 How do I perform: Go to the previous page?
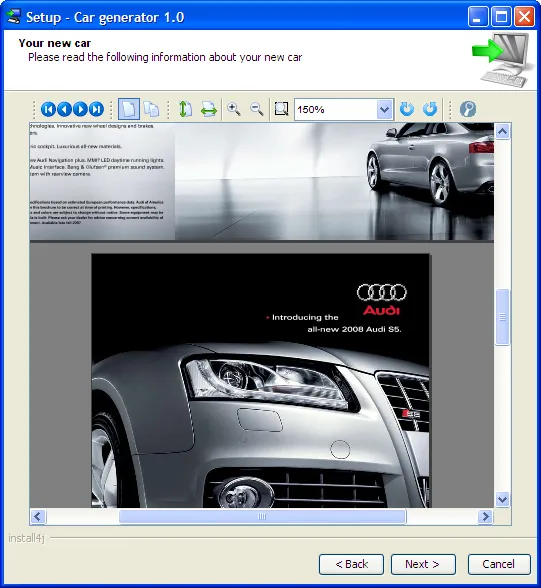(64, 110)
